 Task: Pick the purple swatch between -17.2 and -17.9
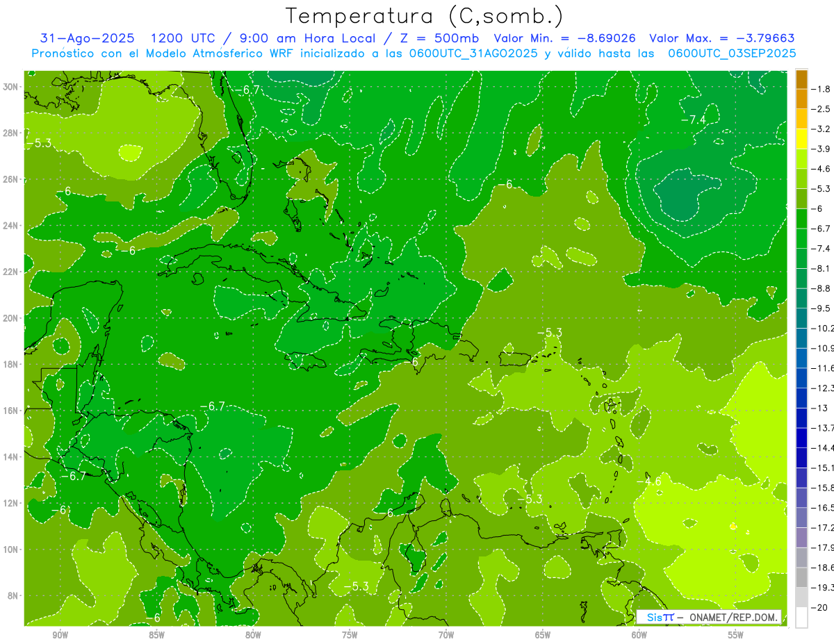801,538
